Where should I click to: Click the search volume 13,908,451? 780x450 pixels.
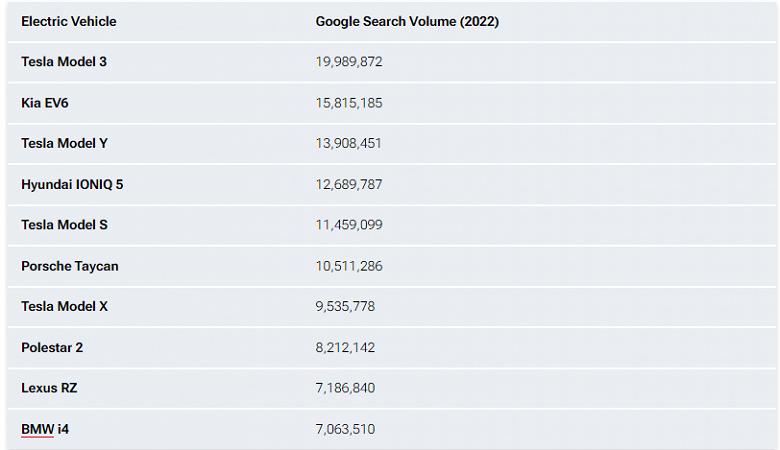(349, 143)
